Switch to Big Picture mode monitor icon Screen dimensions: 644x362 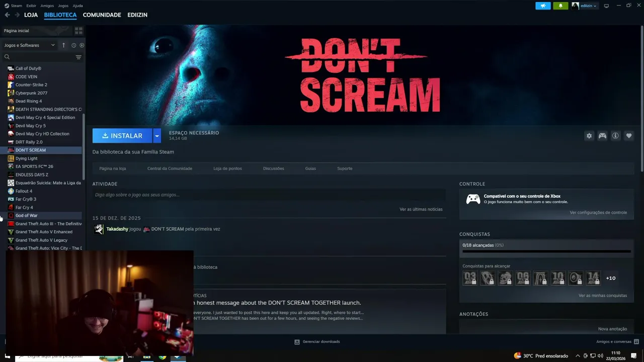click(x=606, y=6)
